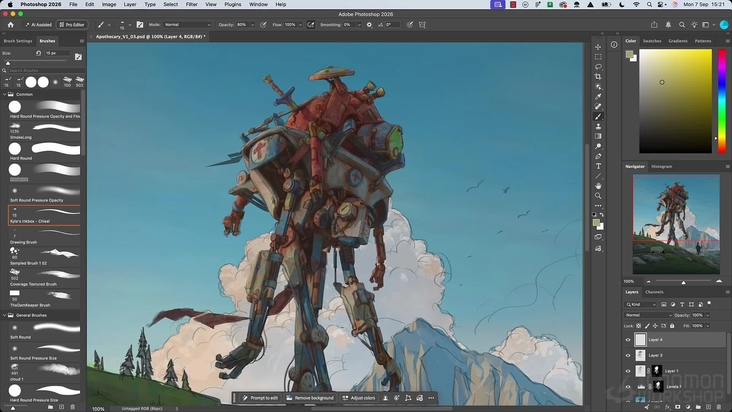Open Smoothing value dropdown
This screenshot has height=412, width=732.
click(x=359, y=25)
